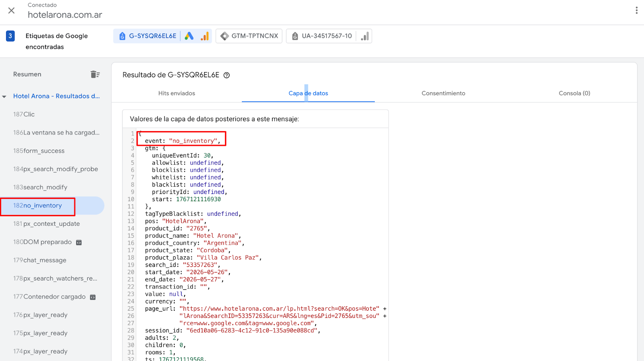The height and width of the screenshot is (361, 644).
Task: Select the 185 form_success event
Action: (x=39, y=151)
